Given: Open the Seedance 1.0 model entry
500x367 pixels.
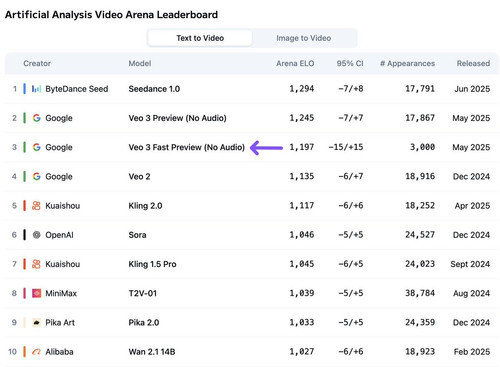Looking at the screenshot, I should [154, 89].
